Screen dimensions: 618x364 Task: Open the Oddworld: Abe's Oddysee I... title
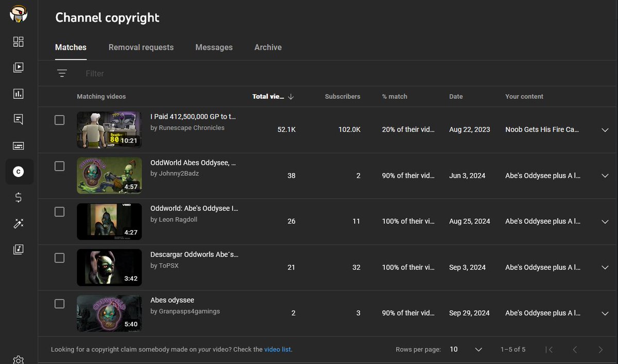pyautogui.click(x=194, y=209)
